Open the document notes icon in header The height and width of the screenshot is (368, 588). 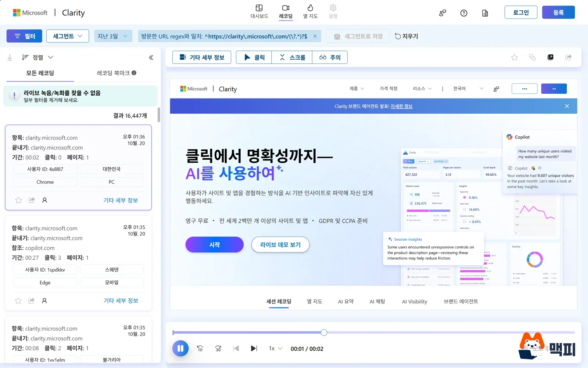[x=485, y=13]
